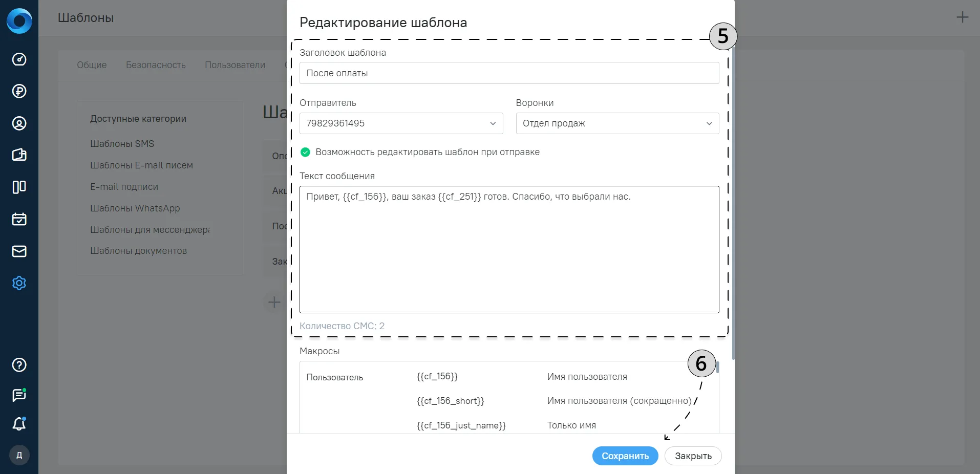Viewport: 980px width, 474px height.
Task: Click the dialog's vertical scrollbar
Action: click(x=733, y=200)
